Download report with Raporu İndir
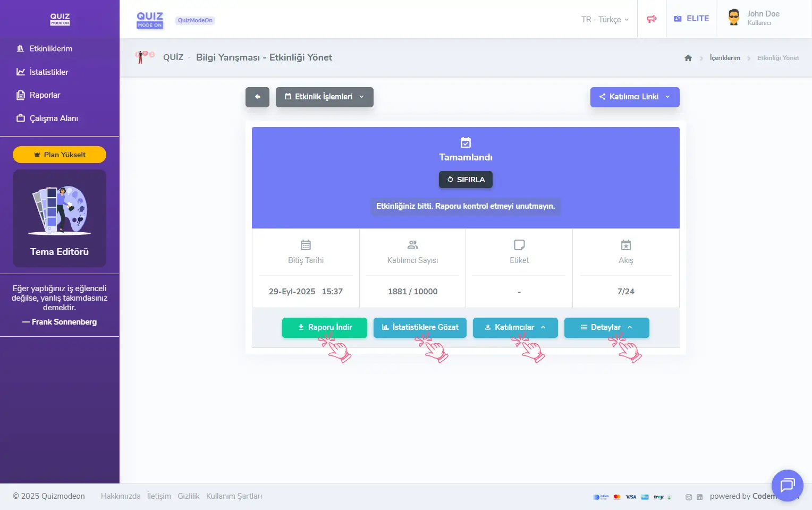This screenshot has width=812, height=510. click(x=324, y=327)
